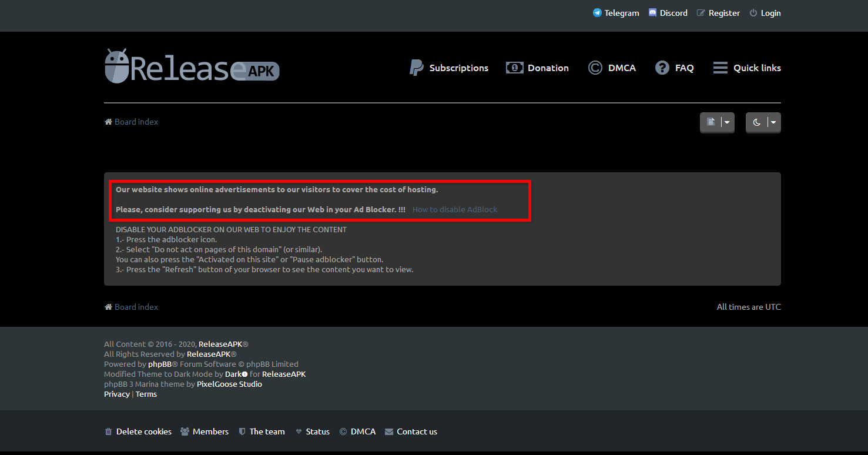
Task: Open the DMCA copyright icon
Action: pyautogui.click(x=595, y=68)
